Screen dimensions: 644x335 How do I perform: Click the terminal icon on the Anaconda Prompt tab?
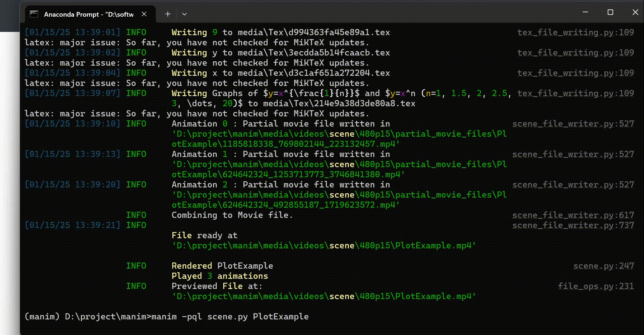pyautogui.click(x=34, y=14)
